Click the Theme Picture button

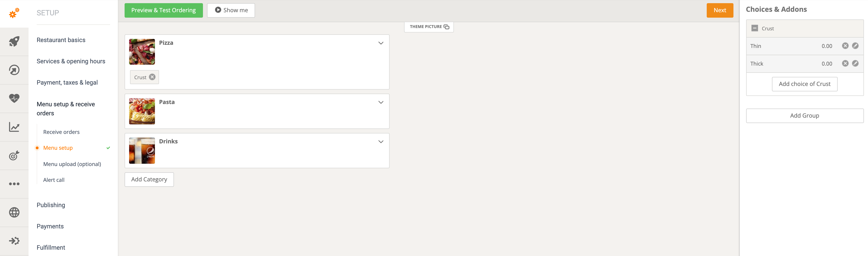pyautogui.click(x=429, y=27)
